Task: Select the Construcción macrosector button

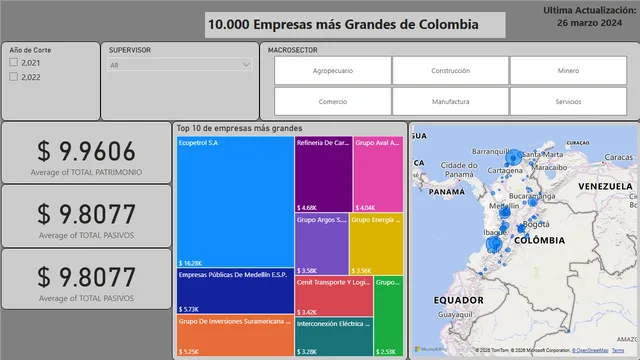Action: (450, 71)
